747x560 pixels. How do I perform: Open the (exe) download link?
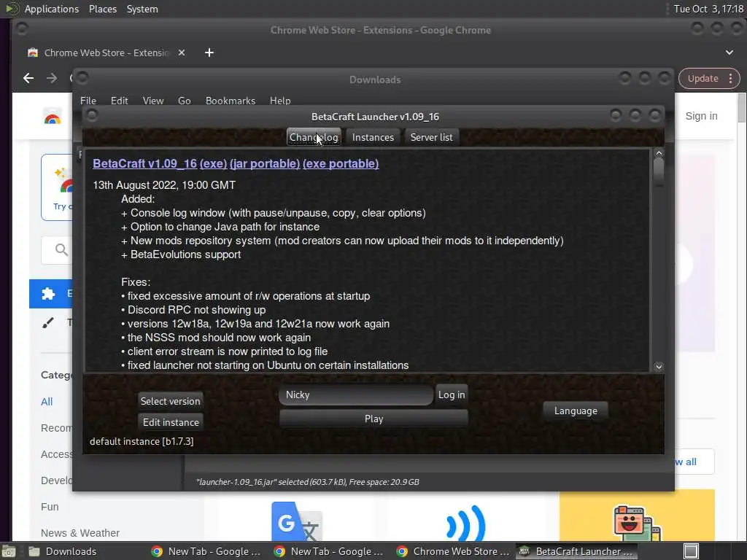click(x=214, y=163)
